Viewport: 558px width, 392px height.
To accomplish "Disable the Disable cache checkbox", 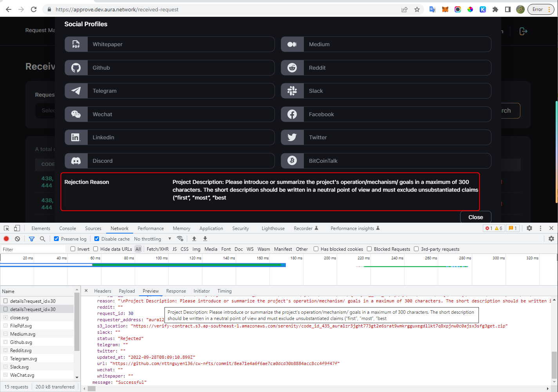I will pyautogui.click(x=96, y=239).
